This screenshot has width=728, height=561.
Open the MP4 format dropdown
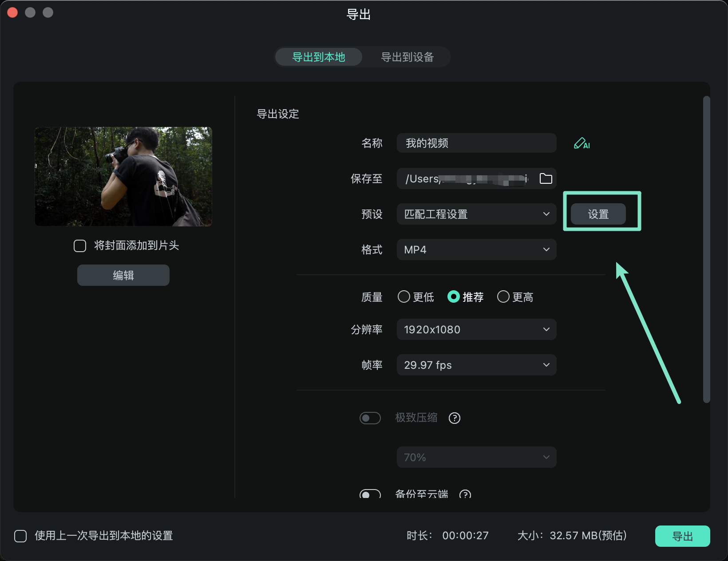(x=476, y=249)
